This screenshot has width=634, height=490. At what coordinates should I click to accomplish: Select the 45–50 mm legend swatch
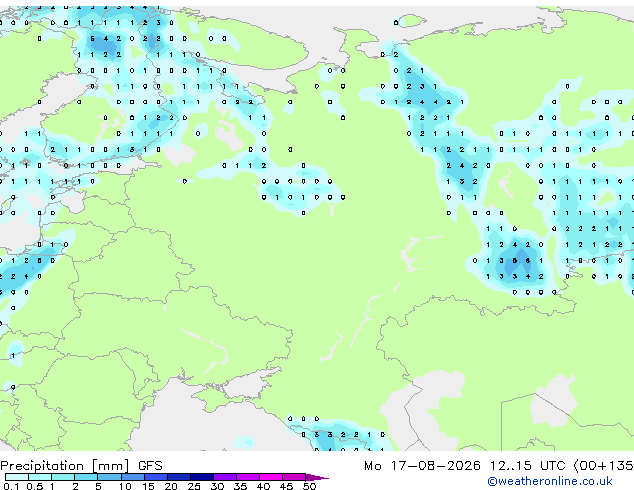pyautogui.click(x=294, y=477)
